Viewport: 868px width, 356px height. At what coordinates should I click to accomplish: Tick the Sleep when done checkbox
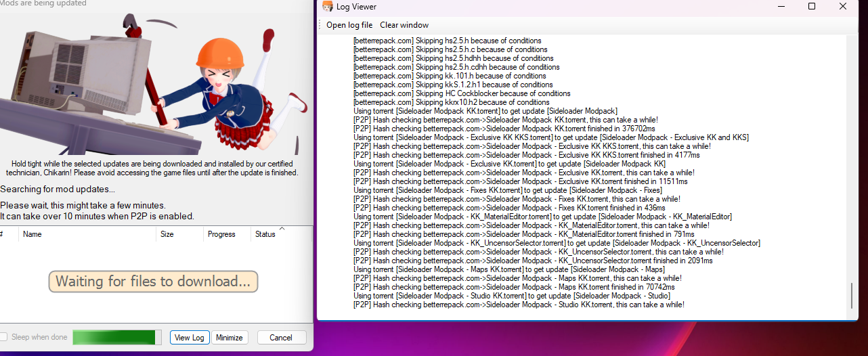[3, 337]
